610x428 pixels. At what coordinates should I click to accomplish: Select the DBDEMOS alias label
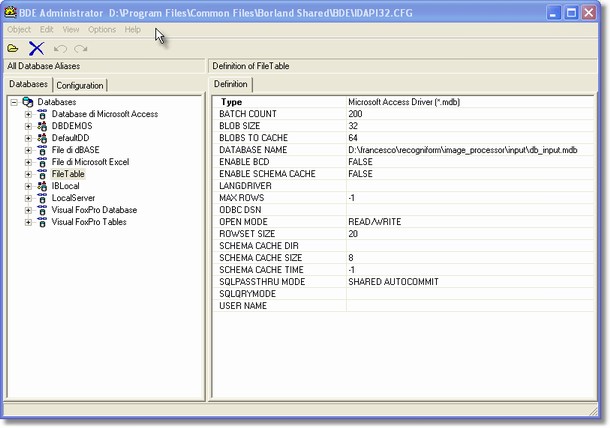pyautogui.click(x=72, y=126)
